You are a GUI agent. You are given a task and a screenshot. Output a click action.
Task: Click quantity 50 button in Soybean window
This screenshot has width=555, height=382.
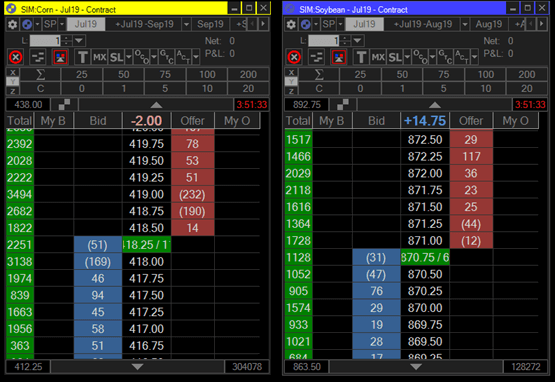pyautogui.click(x=402, y=74)
